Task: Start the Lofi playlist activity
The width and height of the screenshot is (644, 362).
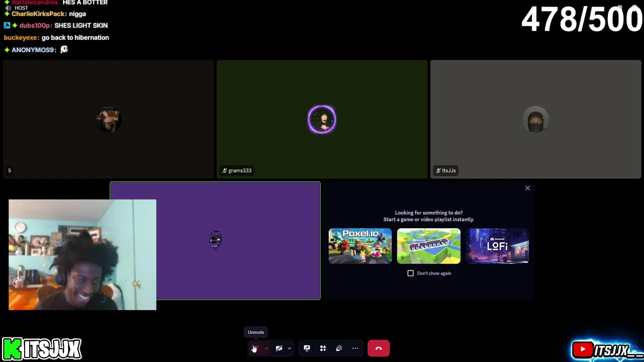Action: [x=497, y=246]
